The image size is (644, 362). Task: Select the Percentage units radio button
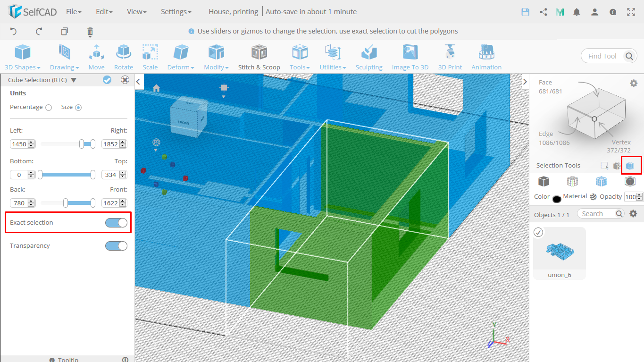pos(49,108)
